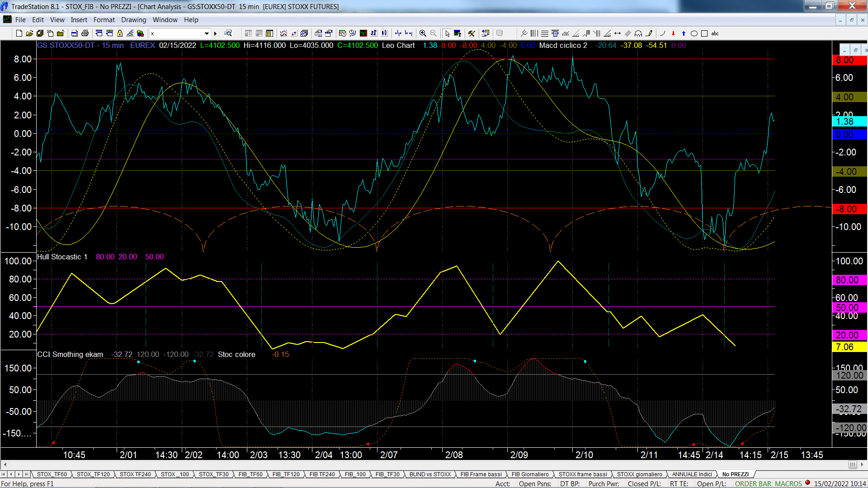The width and height of the screenshot is (868, 488).
Task: Click the MACROS status button
Action: [788, 483]
